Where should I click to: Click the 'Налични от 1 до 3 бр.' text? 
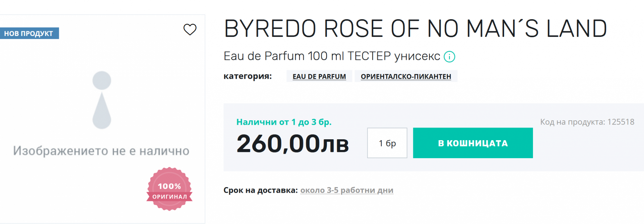click(284, 122)
